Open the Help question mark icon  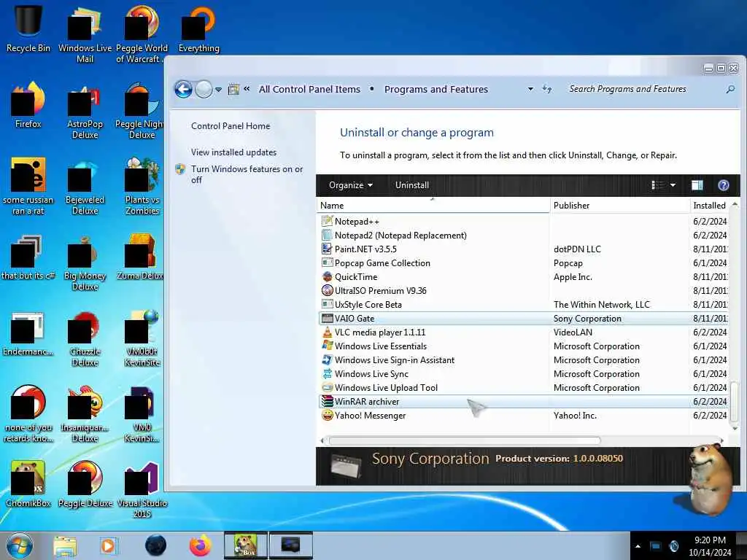pyautogui.click(x=723, y=185)
